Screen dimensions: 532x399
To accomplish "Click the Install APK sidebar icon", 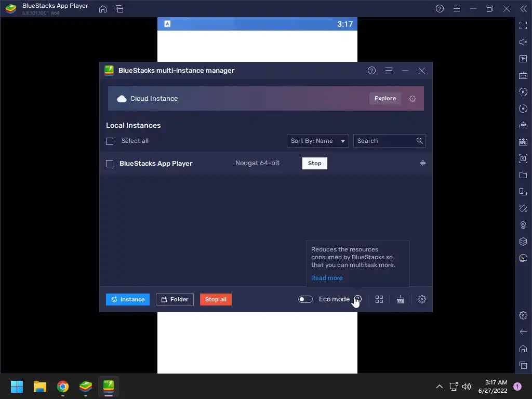I will pos(523,142).
